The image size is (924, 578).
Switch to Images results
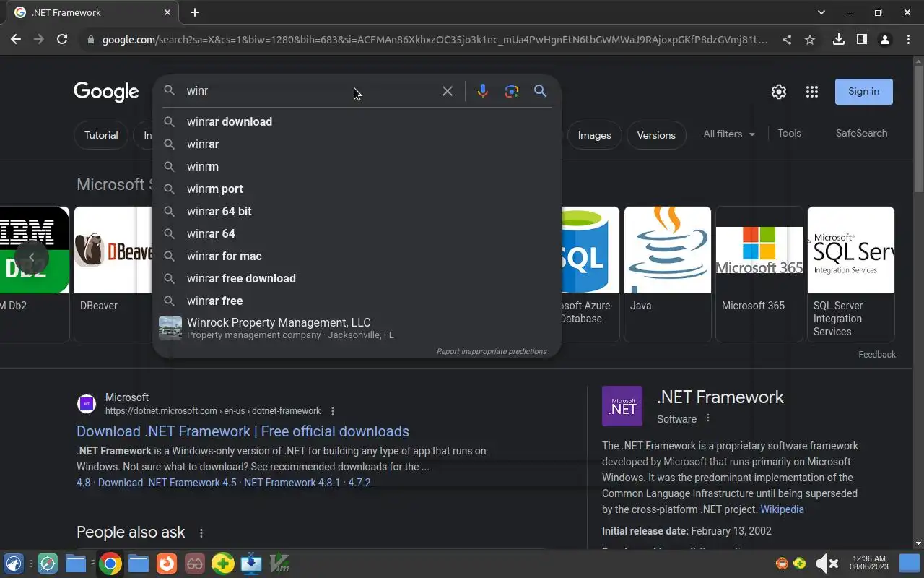(x=594, y=135)
